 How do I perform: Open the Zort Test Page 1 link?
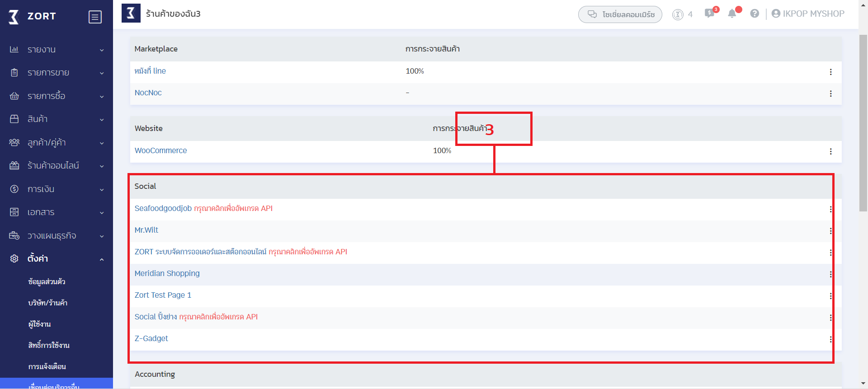163,295
